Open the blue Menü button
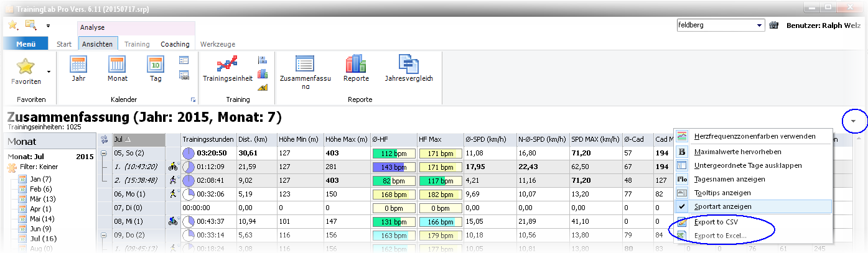The width and height of the screenshot is (868, 253). point(26,44)
